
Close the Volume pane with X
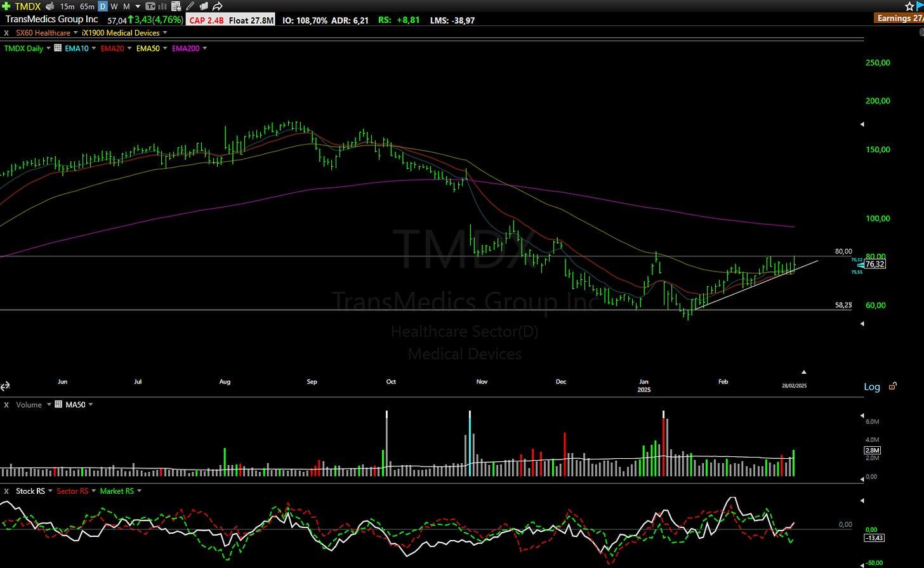tap(6, 404)
